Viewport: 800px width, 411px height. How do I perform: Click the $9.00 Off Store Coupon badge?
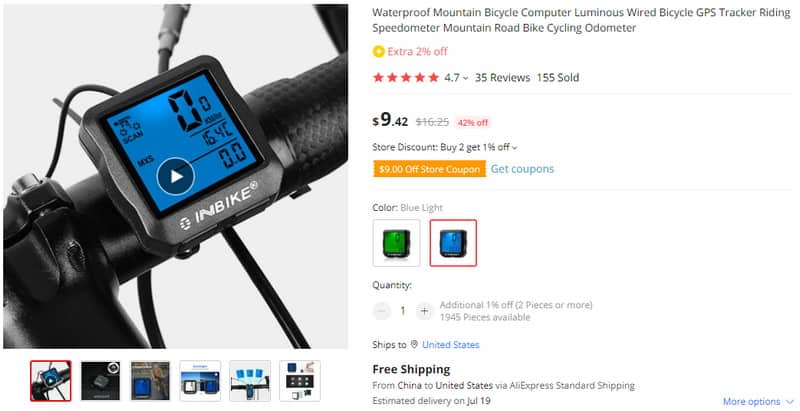coord(429,169)
